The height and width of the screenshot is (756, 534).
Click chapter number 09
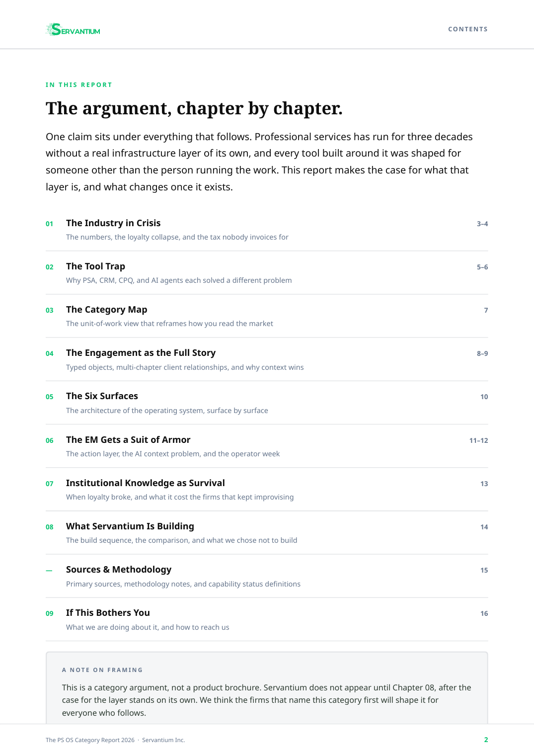50,614
